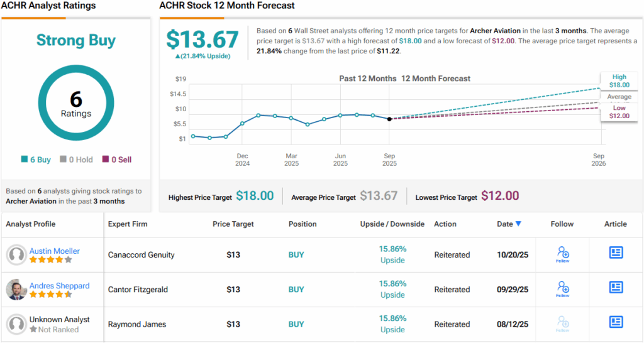
Task: Follow analyst Austin Moeller
Action: pyautogui.click(x=563, y=254)
